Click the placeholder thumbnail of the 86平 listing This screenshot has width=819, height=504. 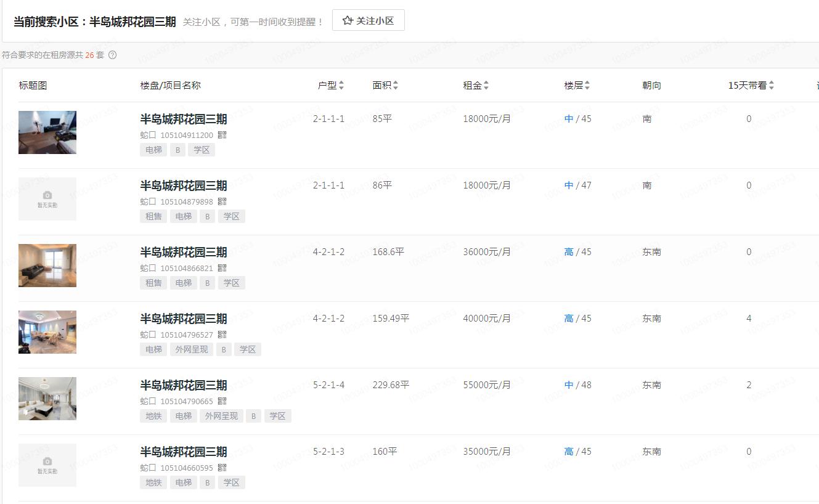pos(47,199)
